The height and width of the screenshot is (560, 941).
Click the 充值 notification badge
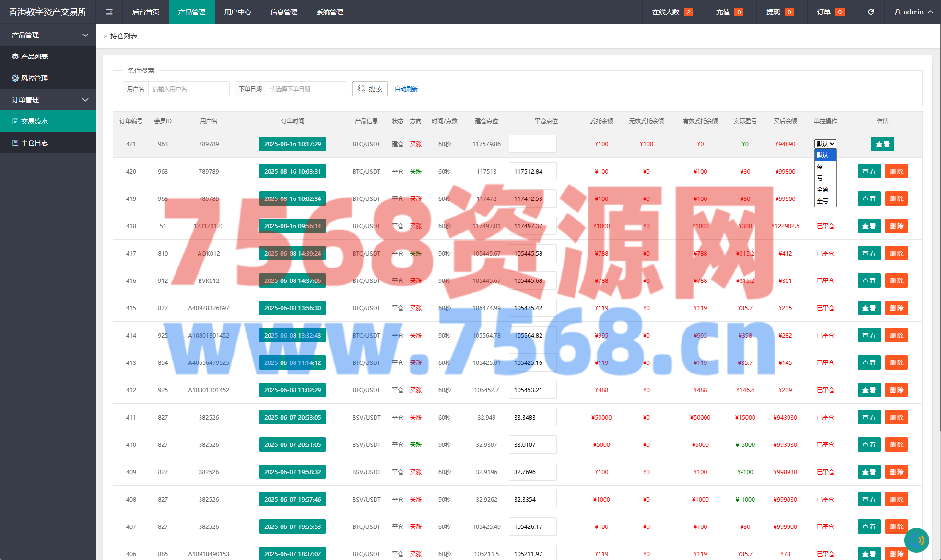739,12
